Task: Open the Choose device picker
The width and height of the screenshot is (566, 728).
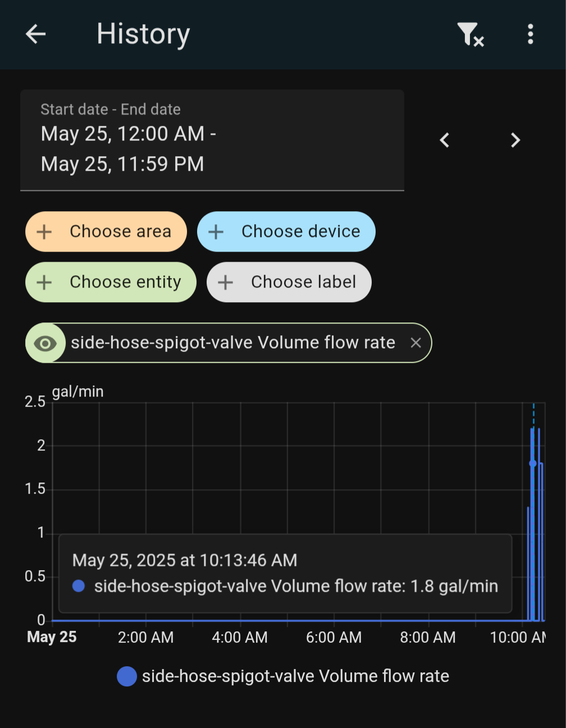Action: coord(286,231)
